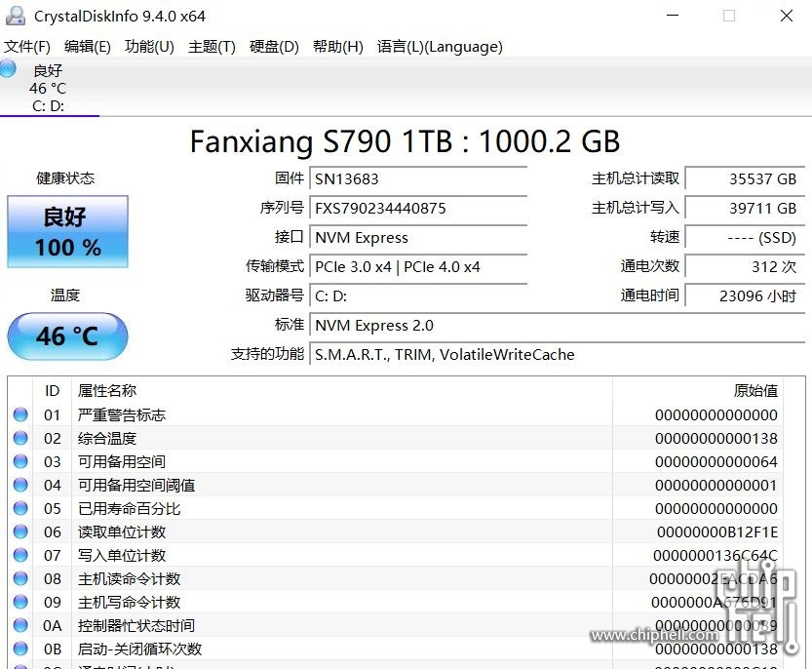Click status circle for 读取单位计数 row
812x669 pixels.
point(20,531)
